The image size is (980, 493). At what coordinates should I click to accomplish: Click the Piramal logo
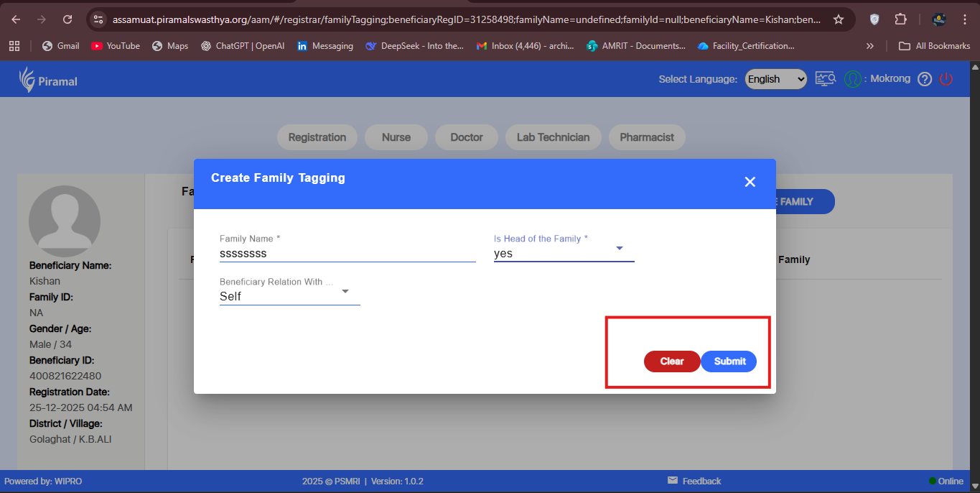(x=49, y=80)
